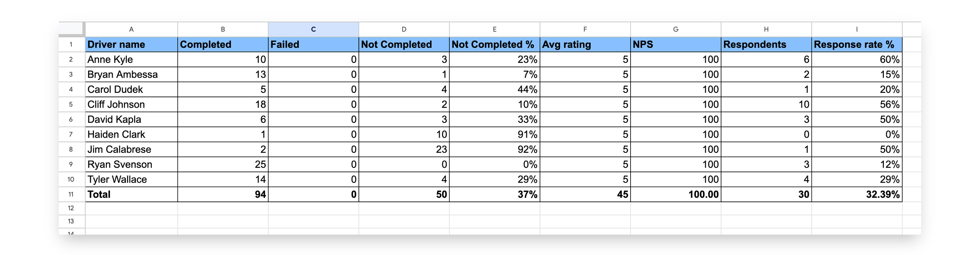Click the Driver name header cell
The width and height of the screenshot is (980, 255).
pos(131,44)
